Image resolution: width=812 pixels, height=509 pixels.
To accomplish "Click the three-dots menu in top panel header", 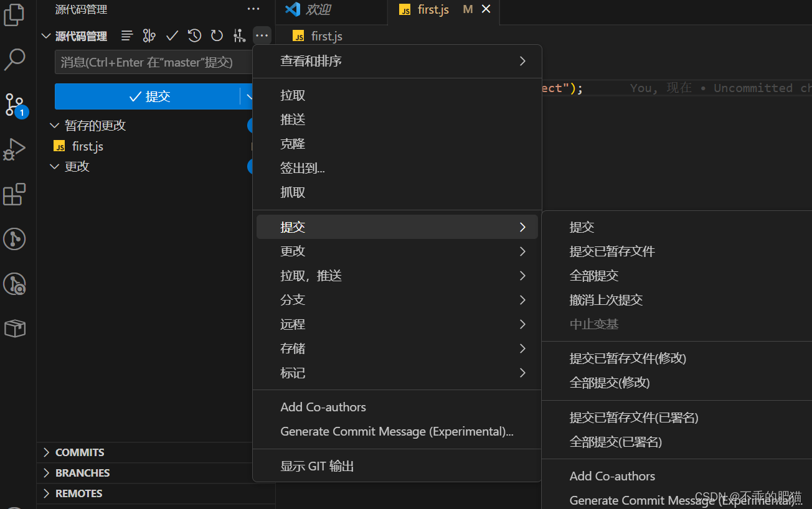I will pos(253,9).
